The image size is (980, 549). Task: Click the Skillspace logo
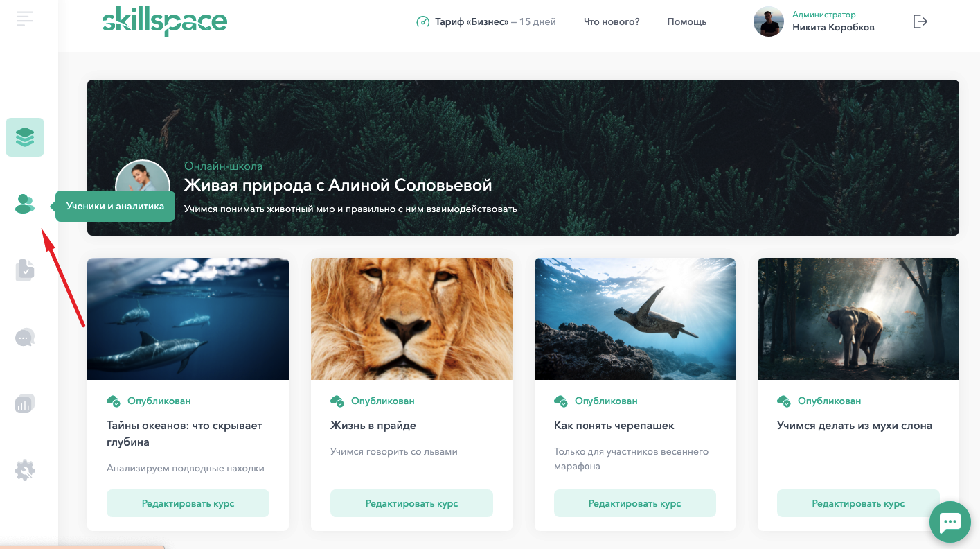tap(165, 21)
